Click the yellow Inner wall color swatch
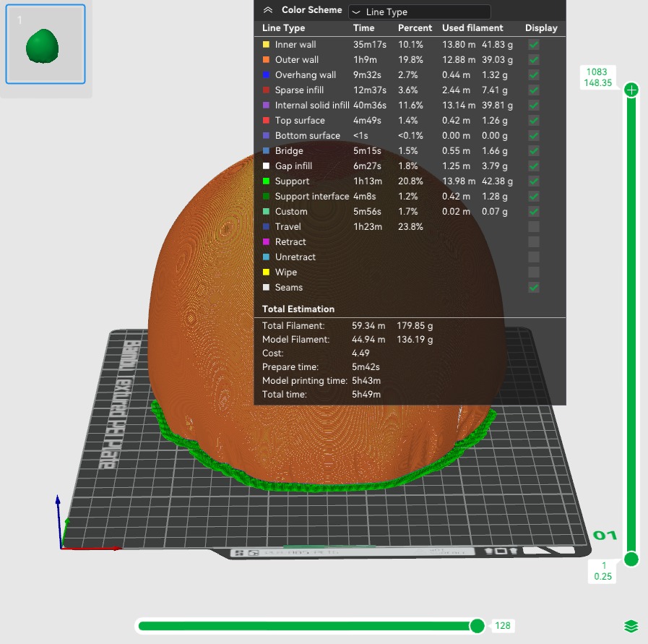648x644 pixels. 266,45
